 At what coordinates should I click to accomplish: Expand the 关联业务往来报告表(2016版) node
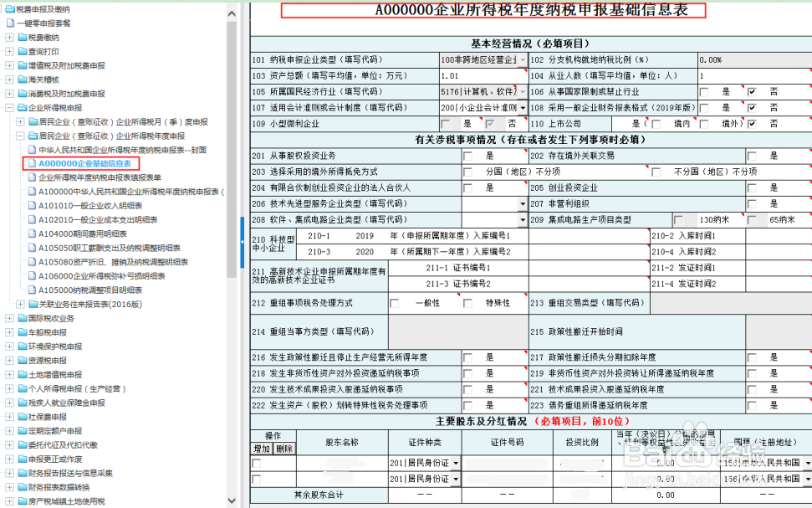coord(20,304)
